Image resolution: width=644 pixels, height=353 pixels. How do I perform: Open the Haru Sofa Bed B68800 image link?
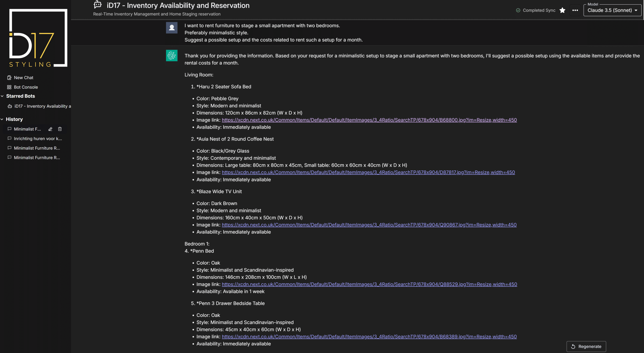(369, 120)
